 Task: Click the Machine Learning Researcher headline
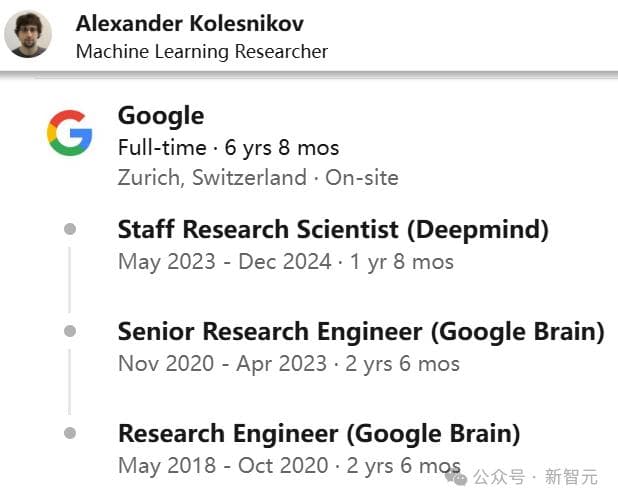pyautogui.click(x=201, y=51)
